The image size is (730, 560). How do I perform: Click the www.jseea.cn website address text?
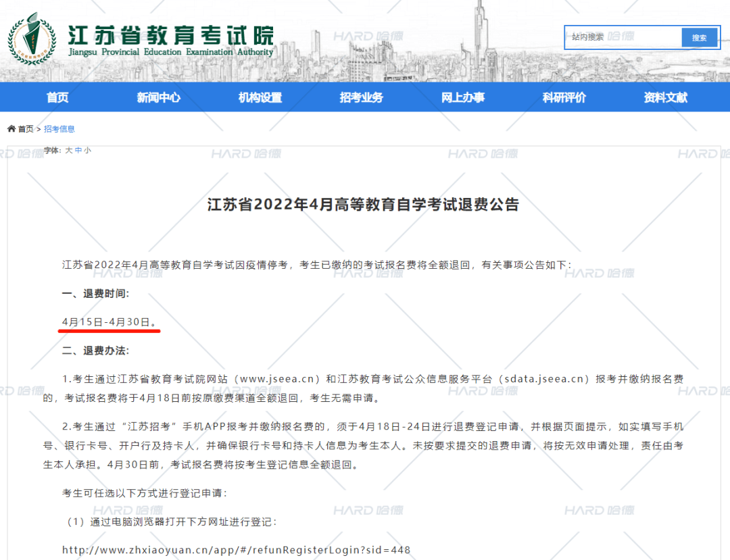click(277, 379)
